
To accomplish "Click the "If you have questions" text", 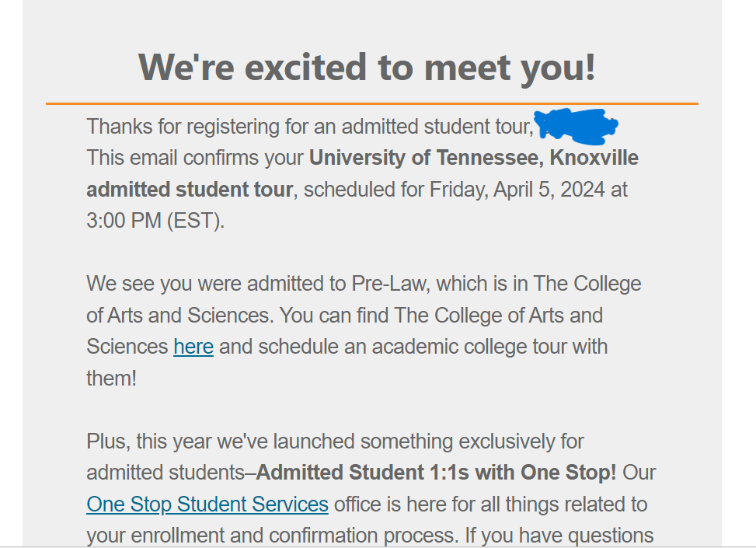I will click(559, 536).
